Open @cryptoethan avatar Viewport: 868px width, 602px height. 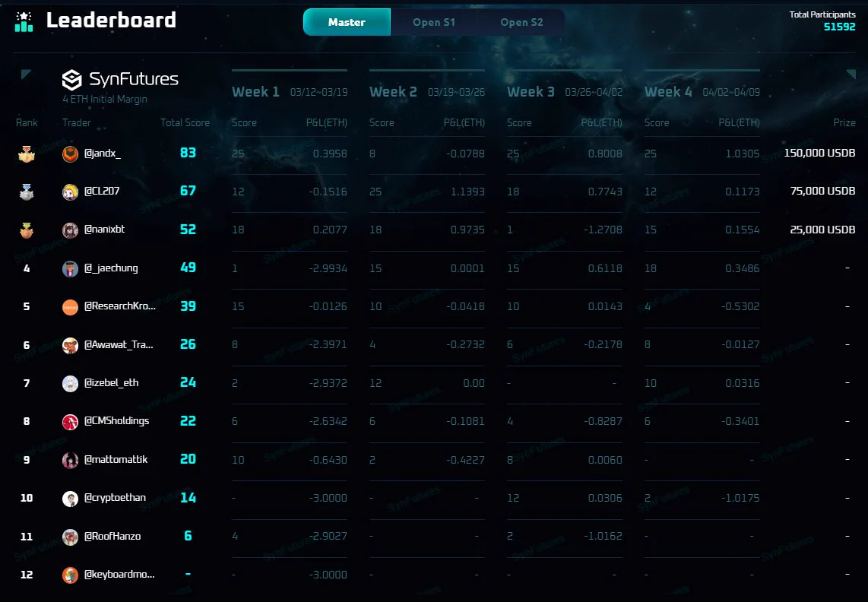70,499
